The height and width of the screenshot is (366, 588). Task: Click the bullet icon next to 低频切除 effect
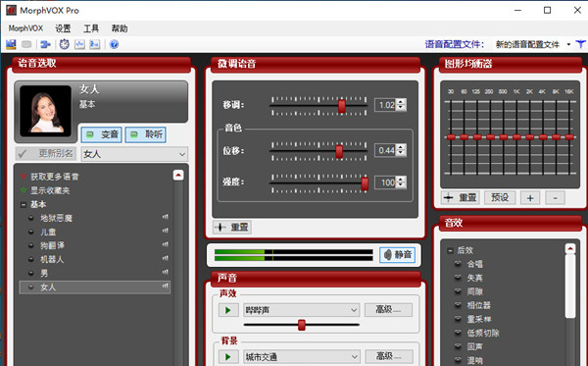coord(458,333)
